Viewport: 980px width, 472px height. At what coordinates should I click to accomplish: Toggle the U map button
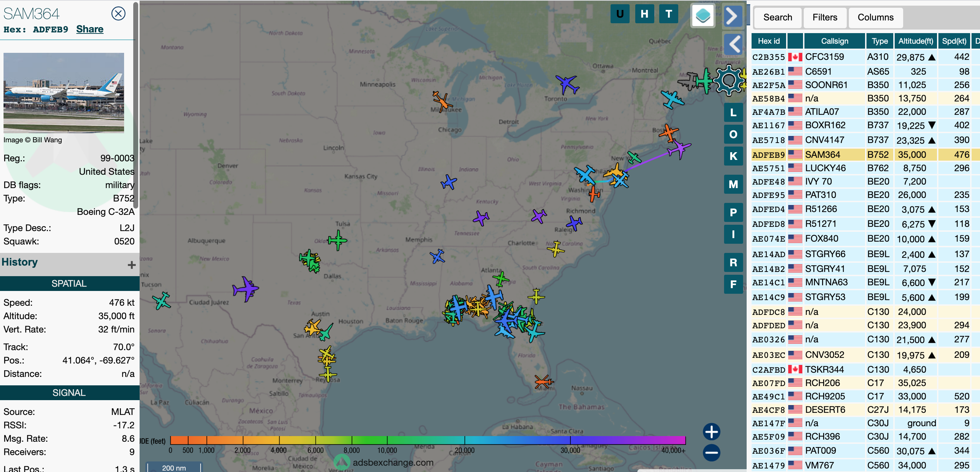620,14
